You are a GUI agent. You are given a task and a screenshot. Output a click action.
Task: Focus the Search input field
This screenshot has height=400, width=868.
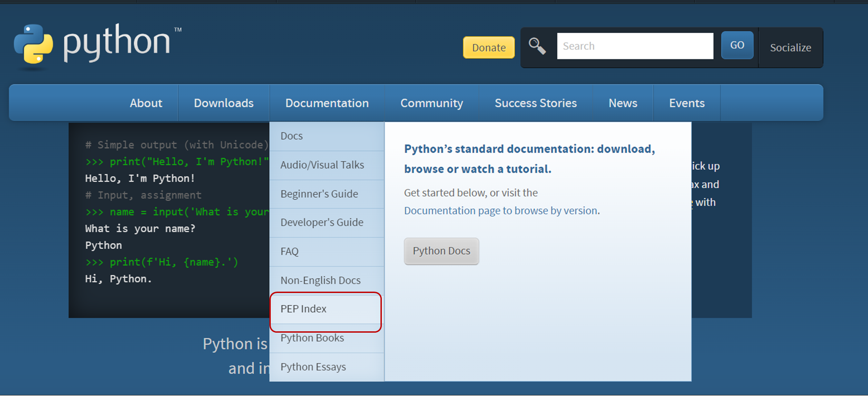tap(635, 46)
